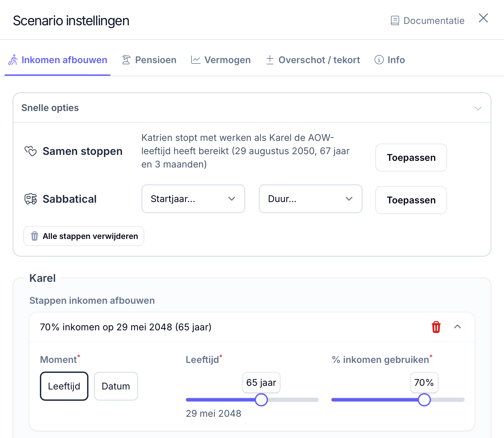Viewport: 504px width, 438px height.
Task: Click the Leeftijd slider handle at 65 jaar
Action: (261, 400)
